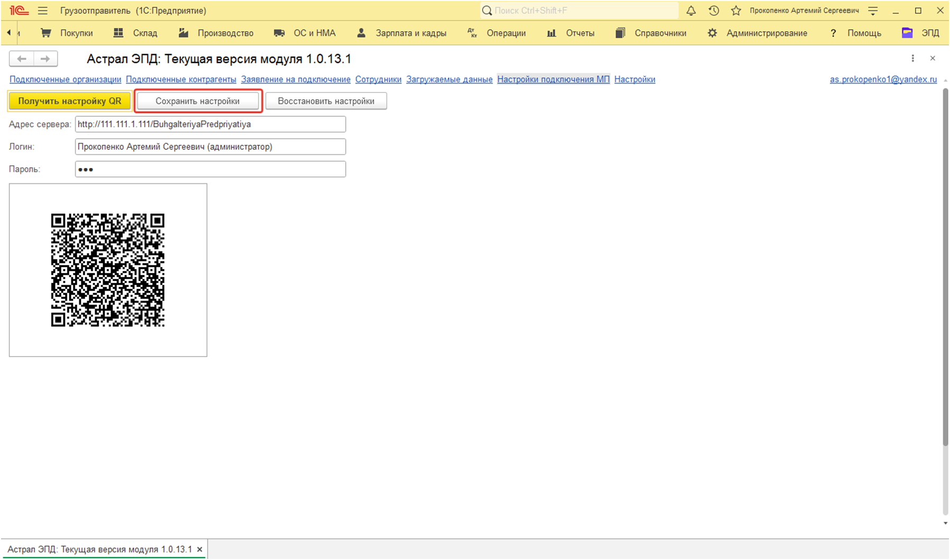Open history clock icon

[714, 11]
